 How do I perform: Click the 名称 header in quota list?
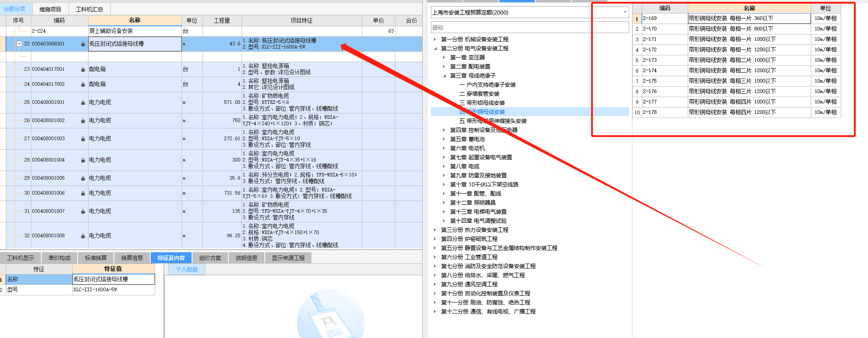click(x=749, y=8)
